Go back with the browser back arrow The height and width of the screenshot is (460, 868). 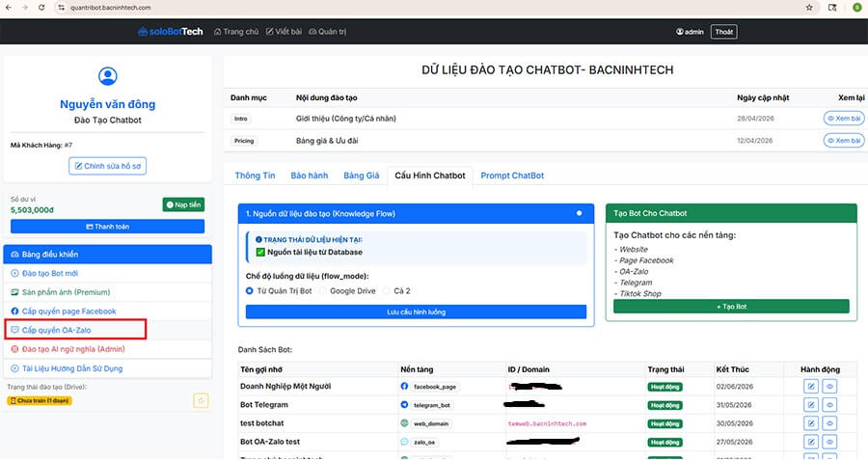coord(9,8)
